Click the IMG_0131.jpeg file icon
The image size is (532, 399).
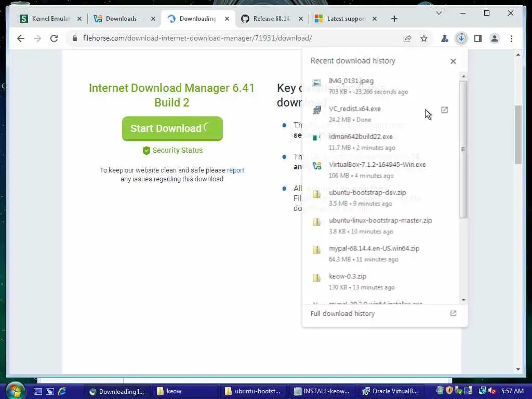316,83
